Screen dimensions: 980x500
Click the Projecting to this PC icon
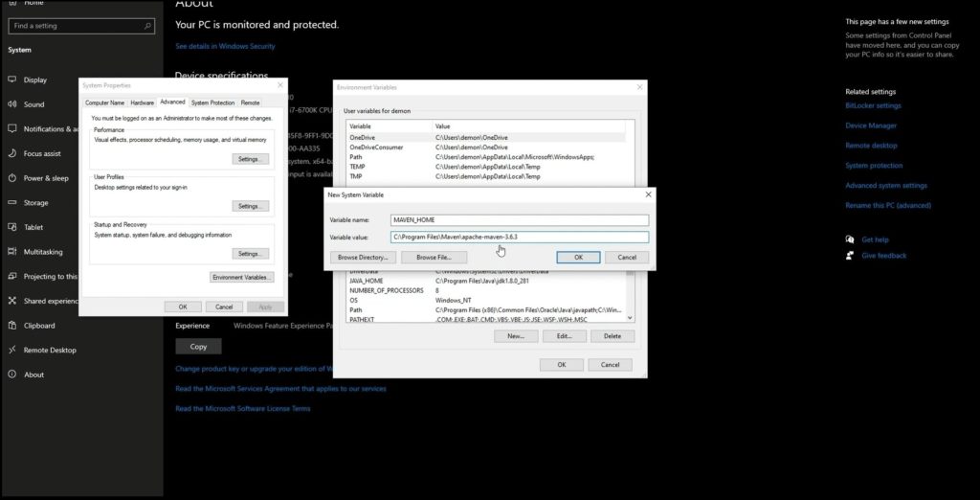[x=11, y=276]
